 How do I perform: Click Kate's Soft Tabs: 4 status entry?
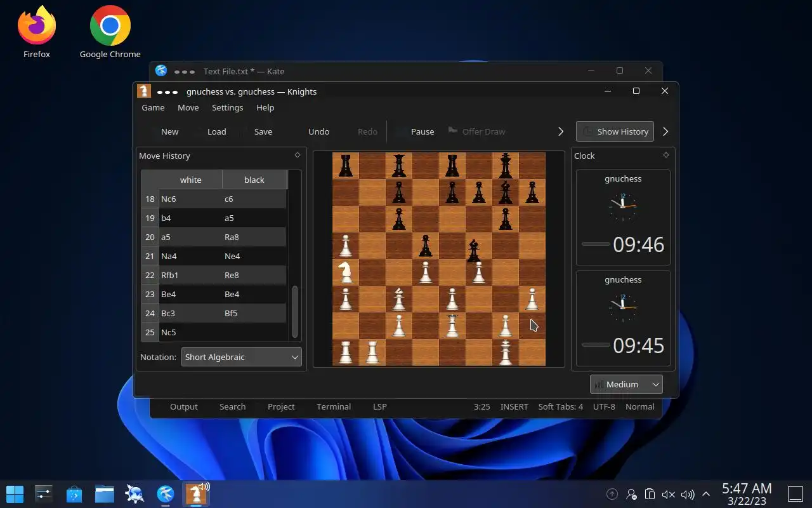[561, 406]
